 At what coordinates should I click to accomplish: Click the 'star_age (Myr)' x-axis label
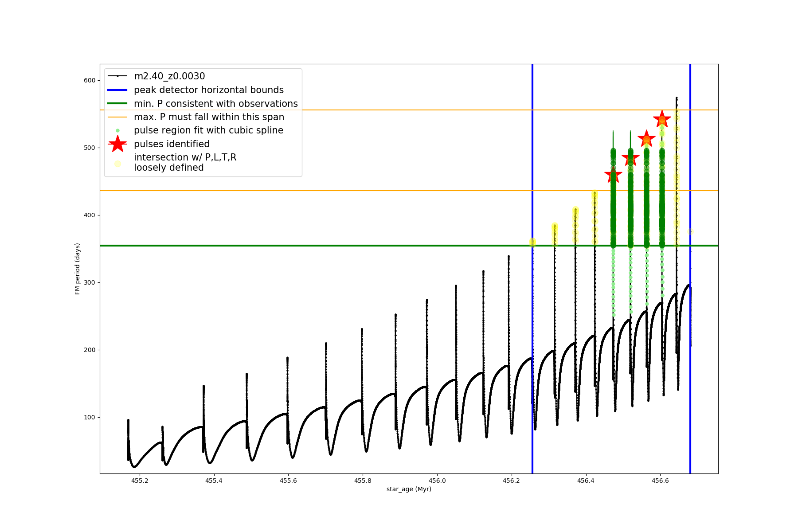(x=408, y=489)
